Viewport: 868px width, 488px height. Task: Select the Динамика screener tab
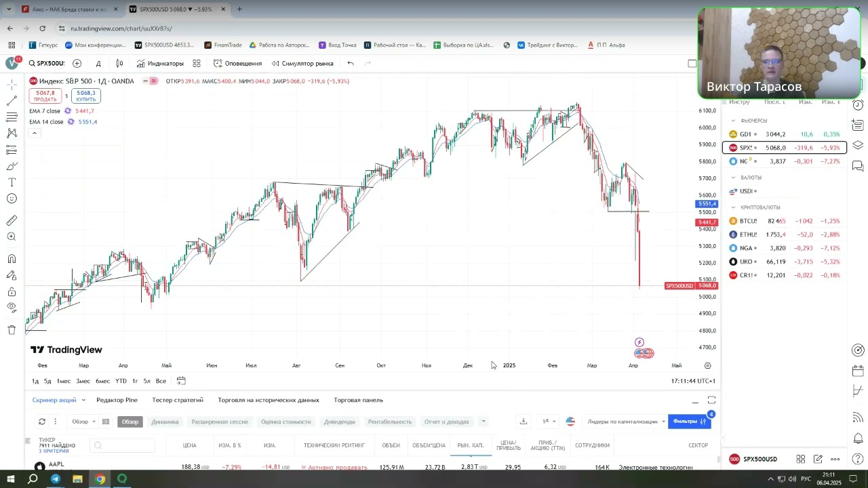point(165,422)
